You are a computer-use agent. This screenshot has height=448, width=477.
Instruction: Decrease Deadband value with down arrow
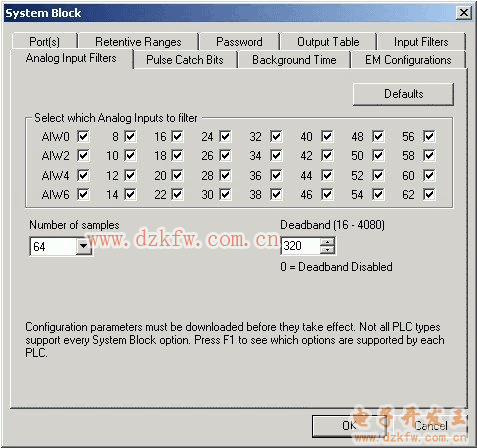pos(327,250)
